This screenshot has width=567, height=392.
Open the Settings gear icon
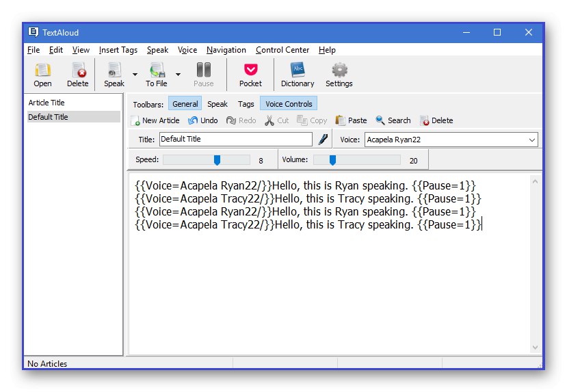click(339, 70)
